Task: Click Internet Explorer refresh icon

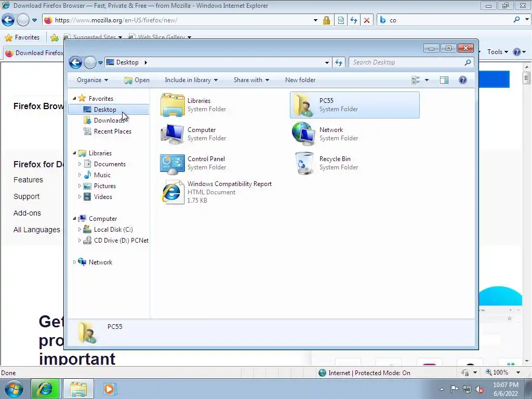Action: point(353,20)
